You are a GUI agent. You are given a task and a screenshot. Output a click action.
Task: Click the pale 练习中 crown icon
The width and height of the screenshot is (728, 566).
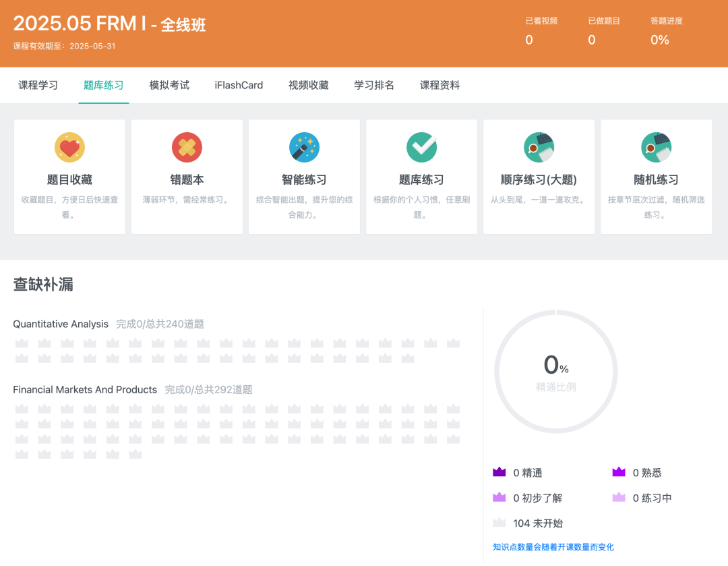pyautogui.click(x=619, y=497)
